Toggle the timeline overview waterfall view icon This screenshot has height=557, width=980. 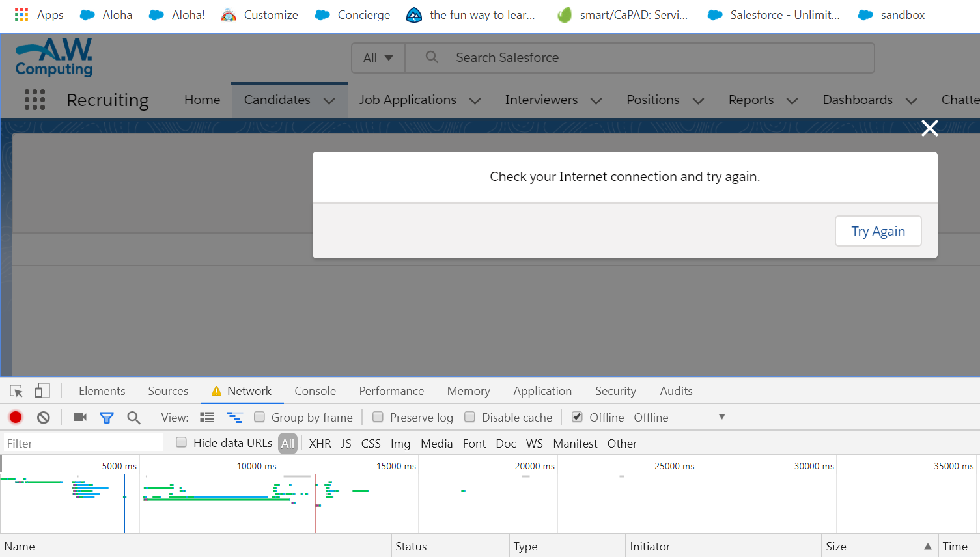point(234,416)
